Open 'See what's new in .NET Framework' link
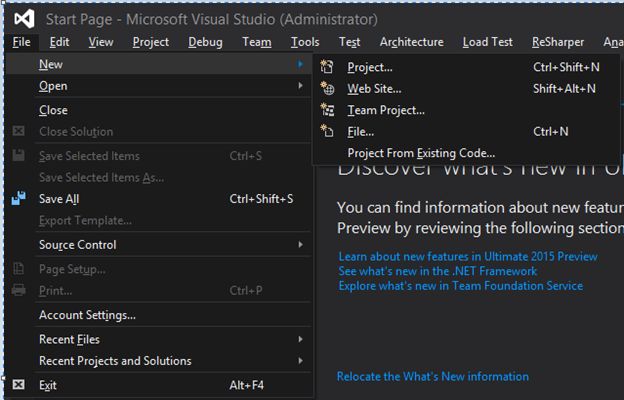This screenshot has width=624, height=400. 437,271
